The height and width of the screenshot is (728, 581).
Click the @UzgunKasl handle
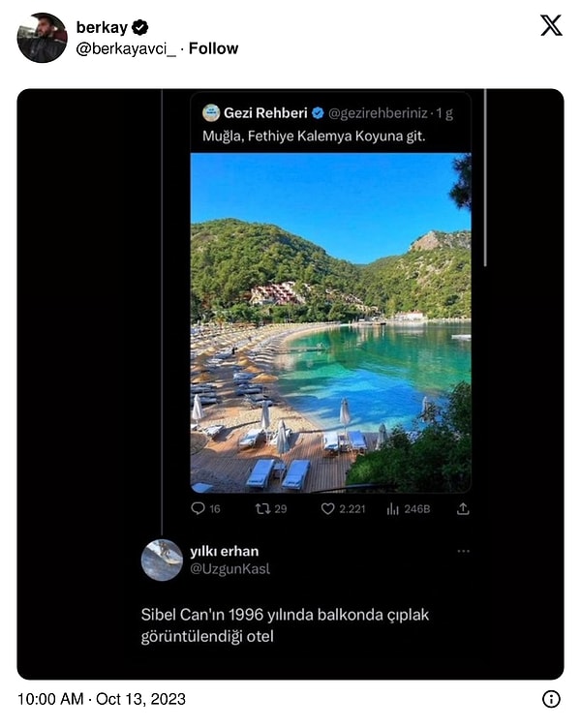click(229, 569)
